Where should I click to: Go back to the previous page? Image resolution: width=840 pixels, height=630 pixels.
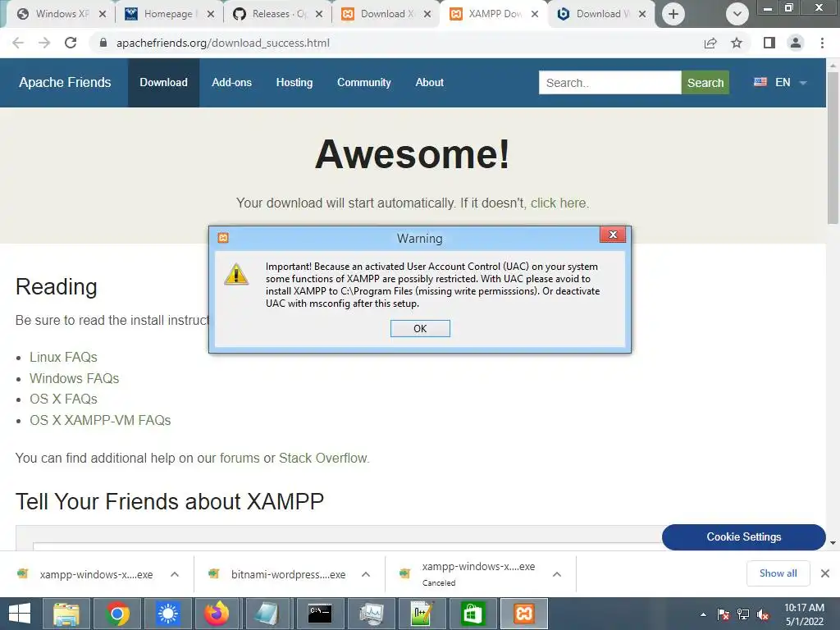[18, 43]
